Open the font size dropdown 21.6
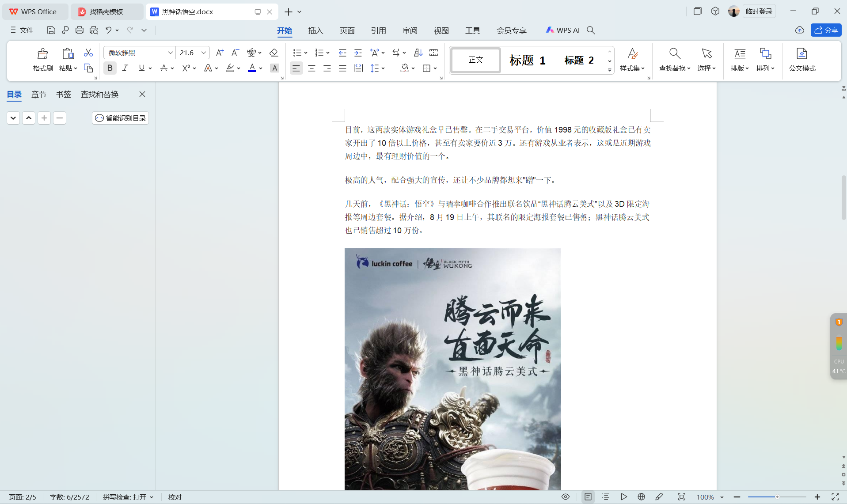 pos(204,53)
